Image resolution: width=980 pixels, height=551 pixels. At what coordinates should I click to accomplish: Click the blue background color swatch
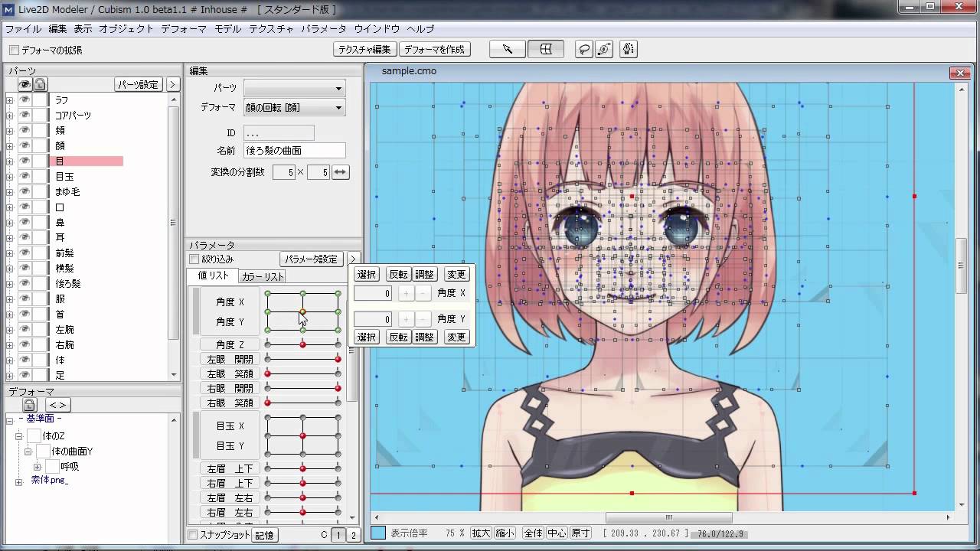[x=378, y=533]
